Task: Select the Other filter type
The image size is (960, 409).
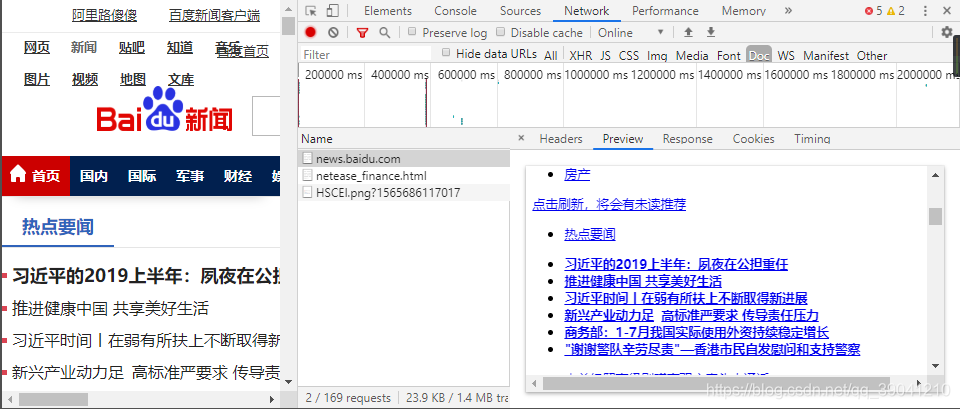Action: (872, 56)
